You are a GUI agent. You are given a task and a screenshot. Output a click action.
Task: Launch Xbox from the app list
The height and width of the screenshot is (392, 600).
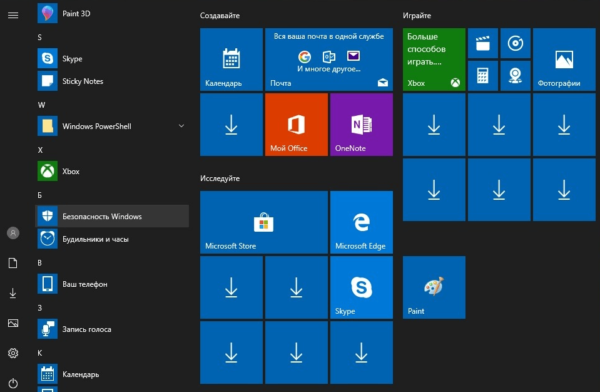pyautogui.click(x=112, y=171)
